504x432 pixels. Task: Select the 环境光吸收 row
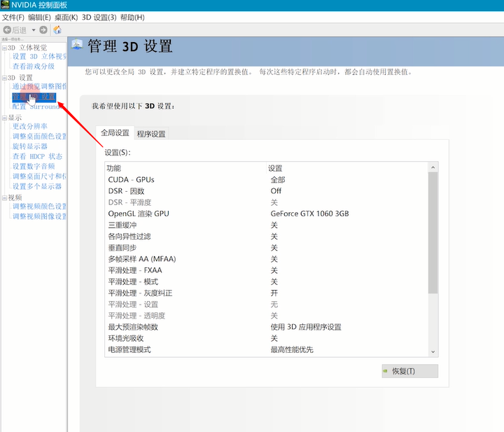click(267, 338)
